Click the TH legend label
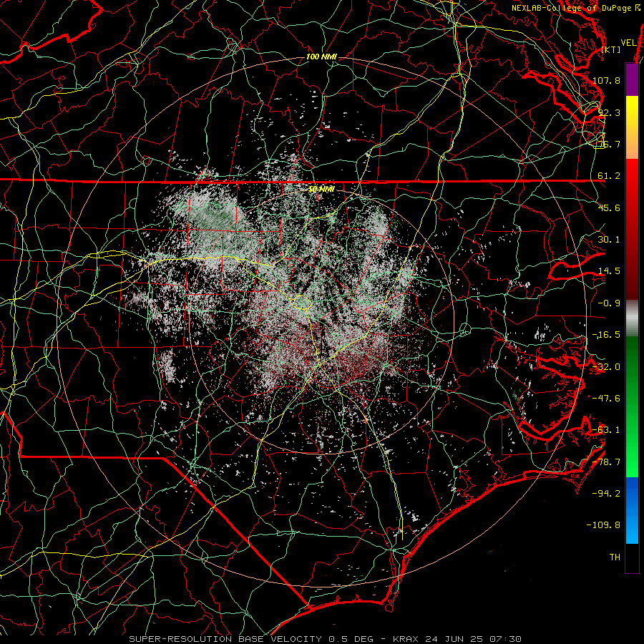This screenshot has height=644, width=644. [615, 557]
